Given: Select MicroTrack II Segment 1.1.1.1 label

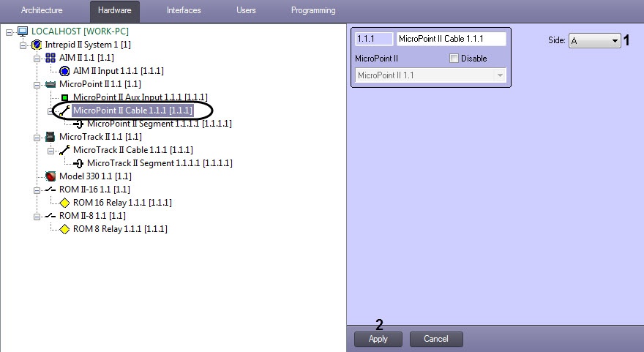Looking at the screenshot, I should click(160, 163).
